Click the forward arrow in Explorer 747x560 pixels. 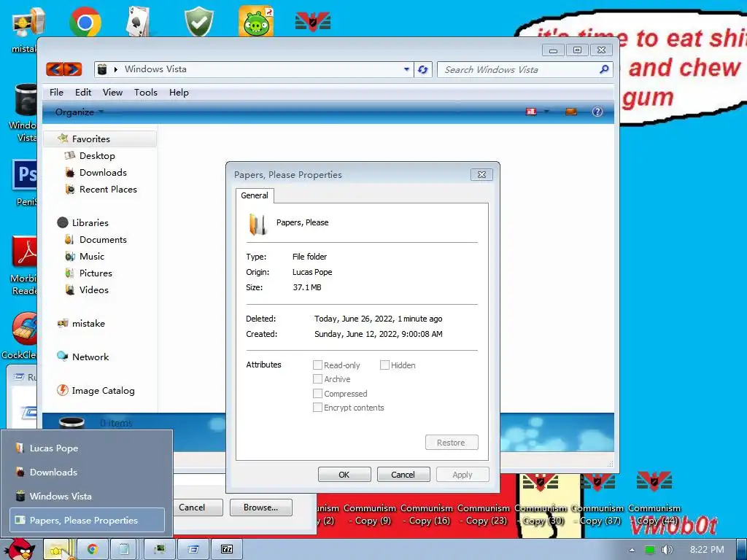pyautogui.click(x=73, y=69)
